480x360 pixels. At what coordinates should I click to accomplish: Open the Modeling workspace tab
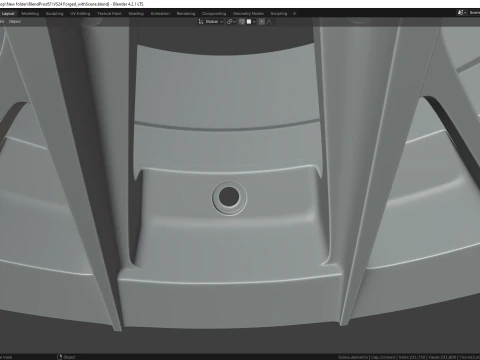pyautogui.click(x=30, y=14)
